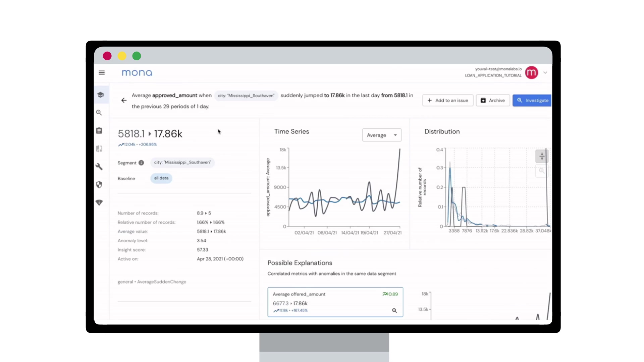Click the fit-to-view icon on the Distribution chart
This screenshot has height=362, width=644.
tap(541, 156)
